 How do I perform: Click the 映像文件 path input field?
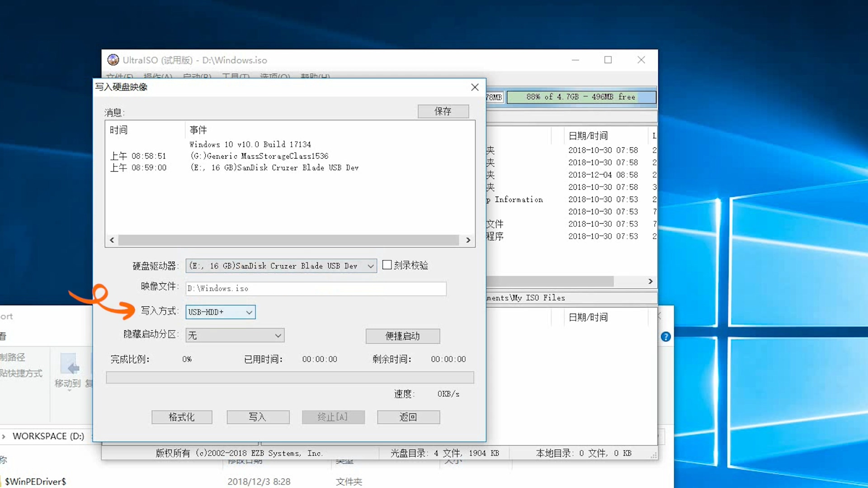316,288
